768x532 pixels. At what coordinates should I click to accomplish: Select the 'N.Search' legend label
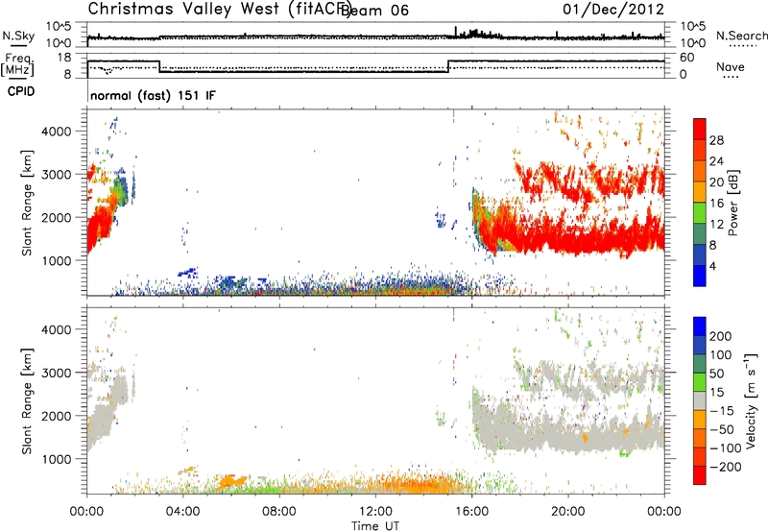(x=741, y=36)
